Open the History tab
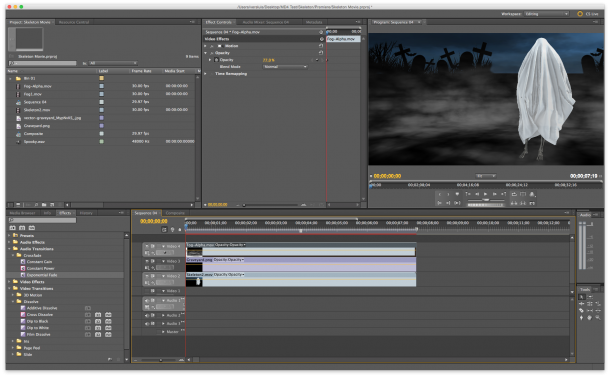Screen dimensions: 610x377 click(x=86, y=213)
